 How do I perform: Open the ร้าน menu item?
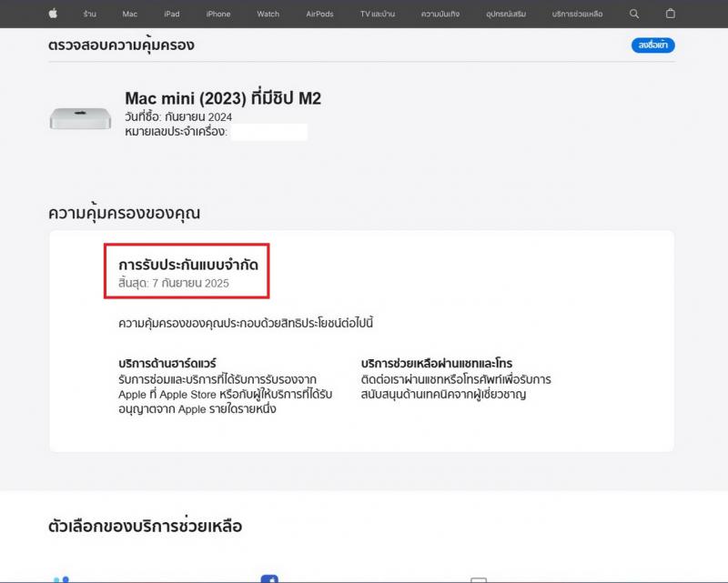90,15
